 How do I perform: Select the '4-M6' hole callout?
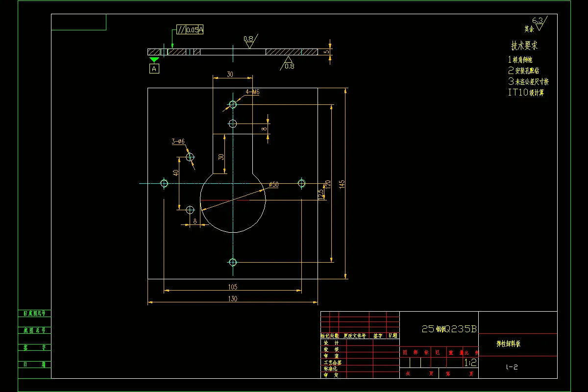[253, 92]
